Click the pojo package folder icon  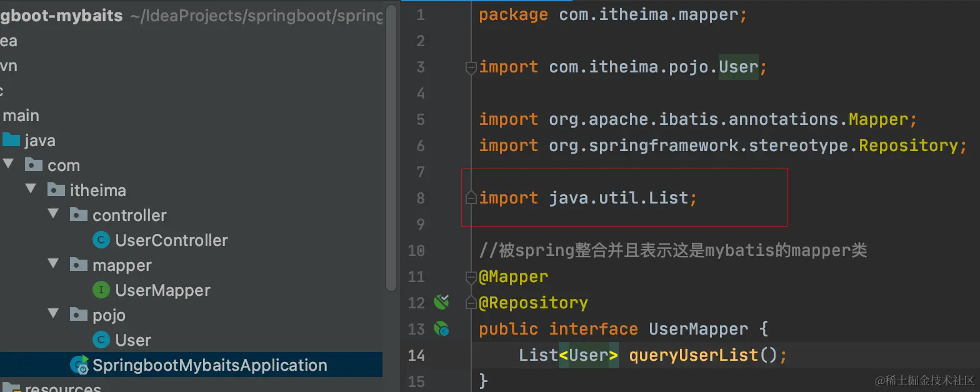[x=79, y=315]
